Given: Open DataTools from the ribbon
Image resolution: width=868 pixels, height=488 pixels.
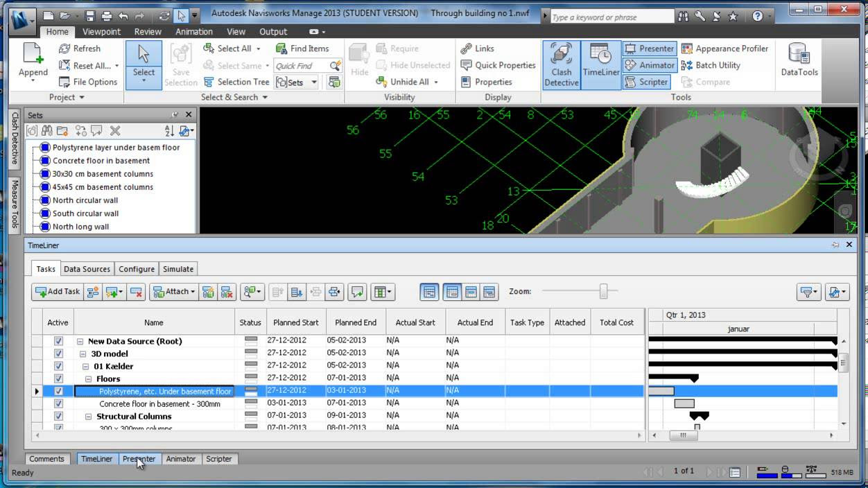Looking at the screenshot, I should 799,60.
